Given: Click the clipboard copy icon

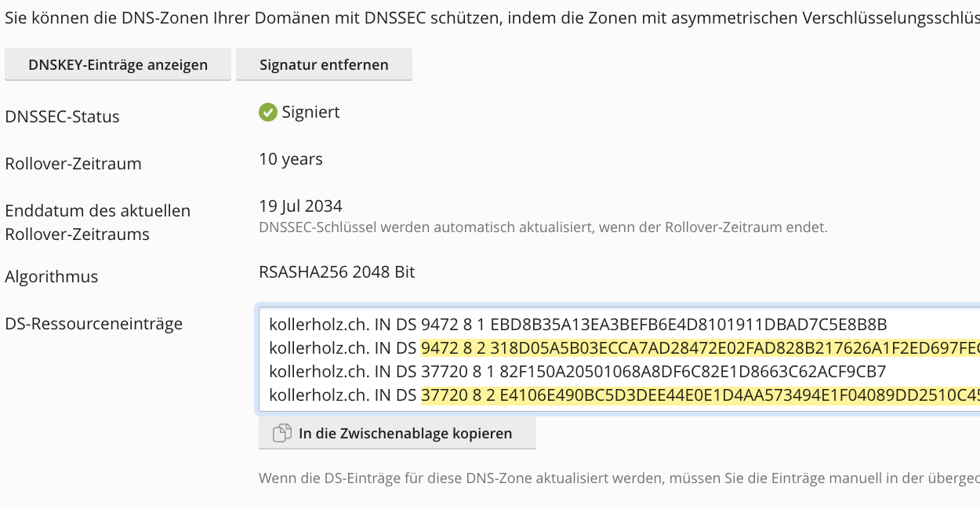Looking at the screenshot, I should 281,433.
